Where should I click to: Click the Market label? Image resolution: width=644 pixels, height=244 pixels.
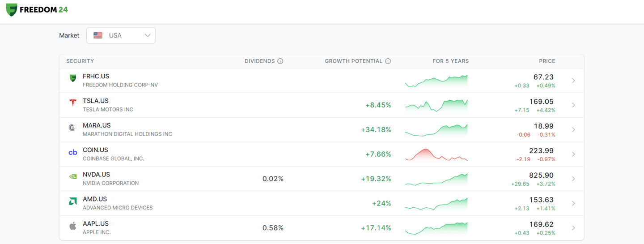69,35
